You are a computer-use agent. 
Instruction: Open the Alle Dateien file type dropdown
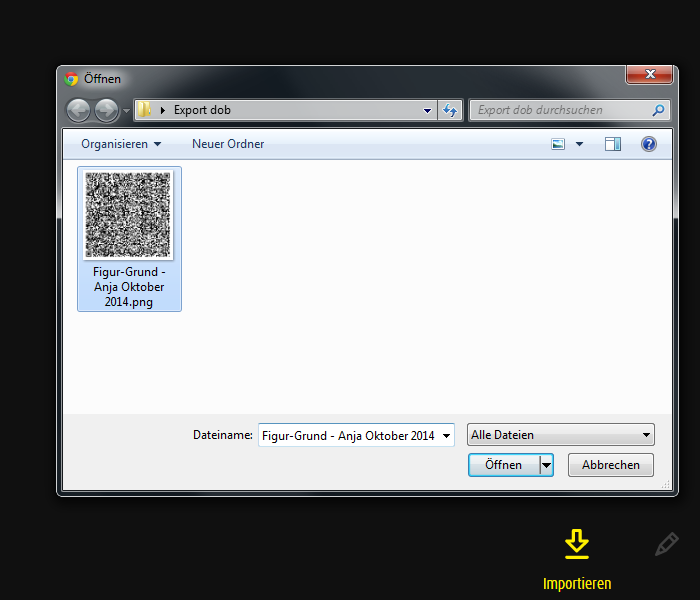[x=561, y=435]
